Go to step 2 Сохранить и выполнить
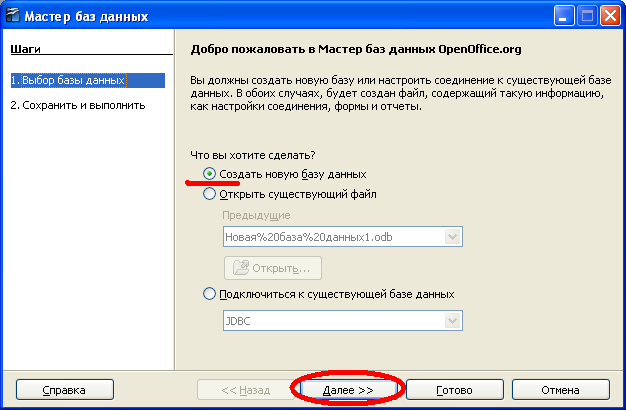Screen dimensions: 626x410 [78, 105]
